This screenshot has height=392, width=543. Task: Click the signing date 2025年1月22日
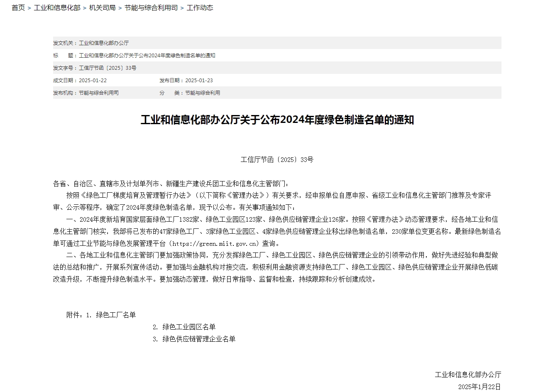(x=479, y=387)
